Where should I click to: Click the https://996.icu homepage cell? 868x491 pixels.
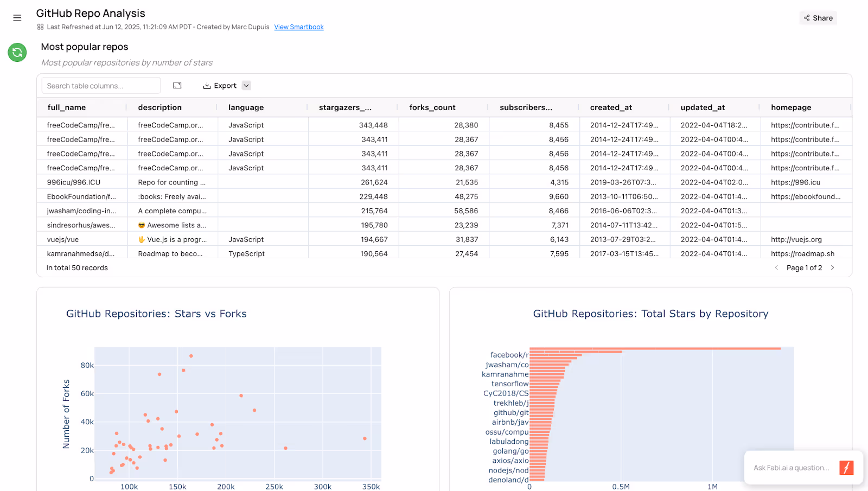[x=806, y=182]
